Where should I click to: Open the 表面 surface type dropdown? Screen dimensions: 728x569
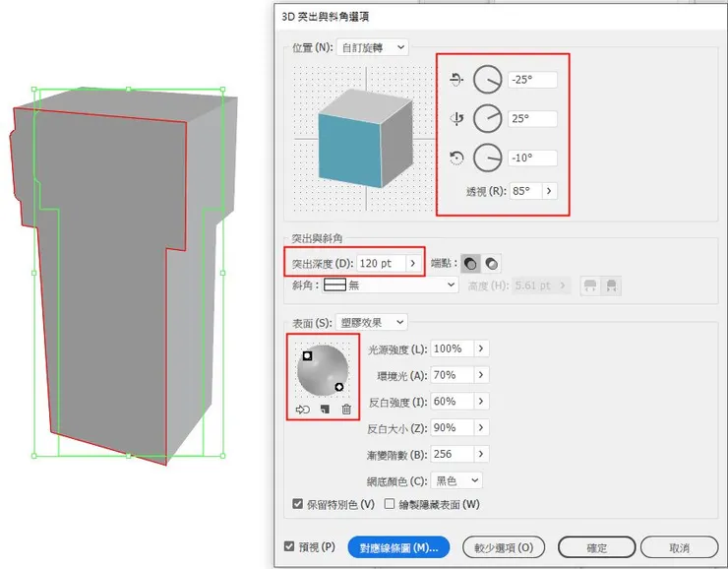tap(372, 322)
